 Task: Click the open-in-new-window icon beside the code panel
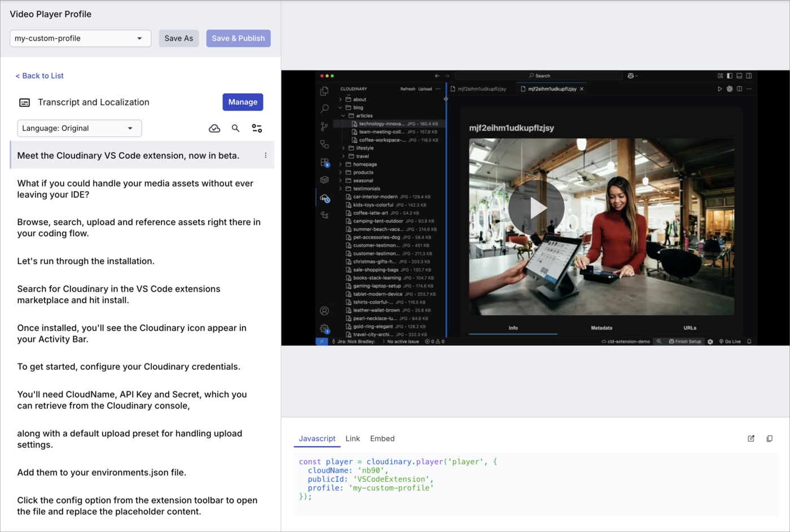click(x=751, y=438)
